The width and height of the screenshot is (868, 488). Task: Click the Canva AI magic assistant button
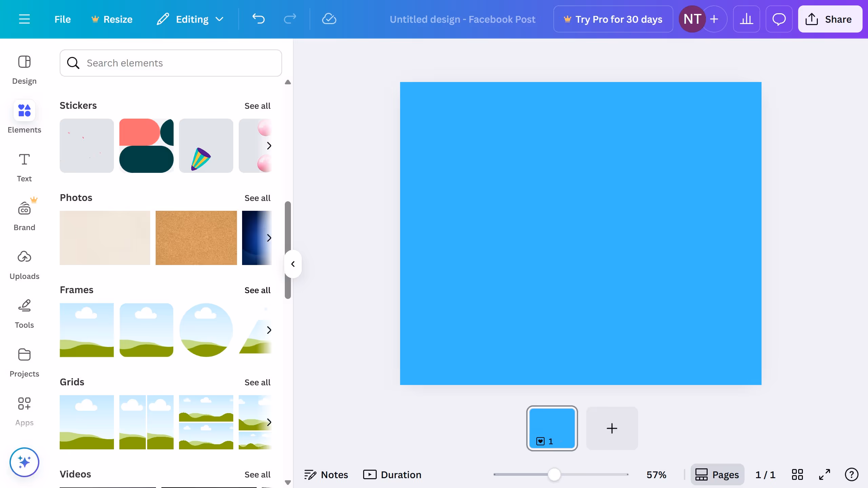[24, 462]
